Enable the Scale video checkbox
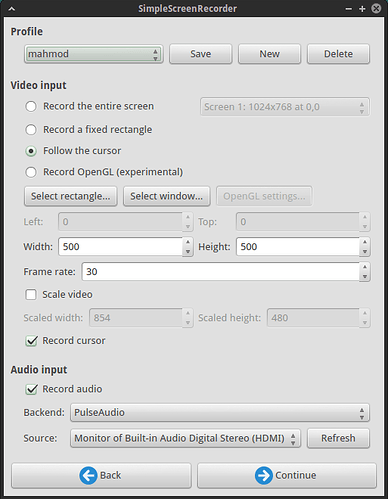 31,295
